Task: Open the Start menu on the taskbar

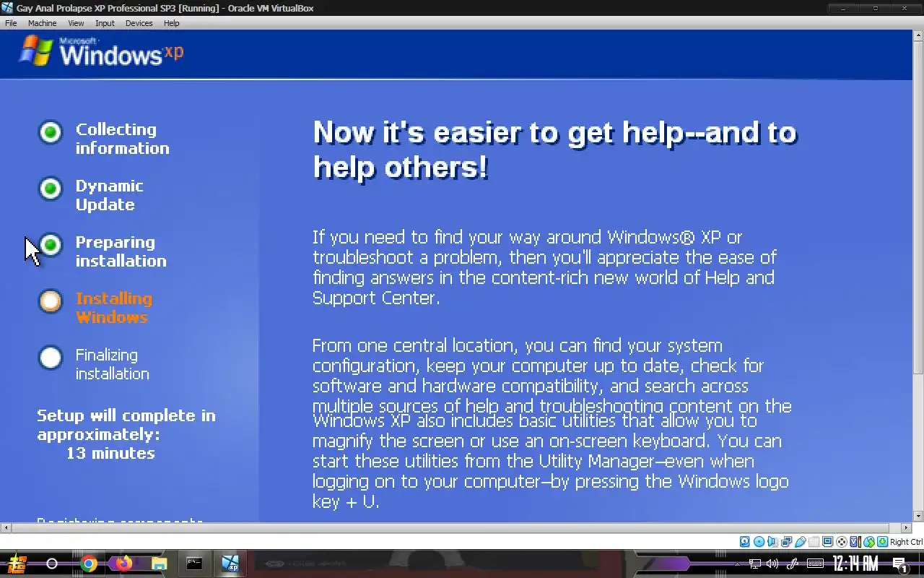Action: point(17,564)
